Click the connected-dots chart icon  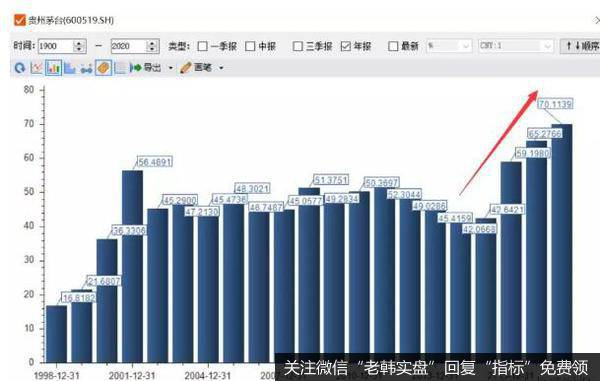click(x=86, y=69)
